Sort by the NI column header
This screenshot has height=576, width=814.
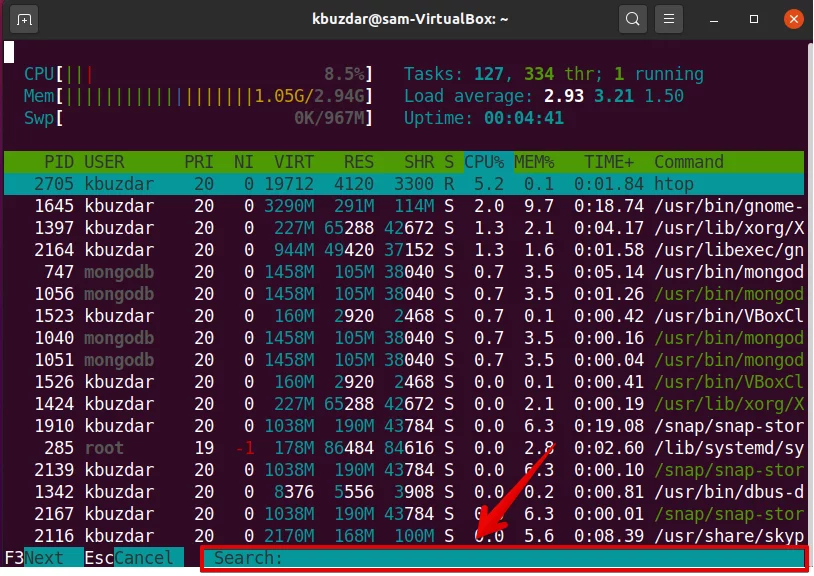(x=243, y=162)
